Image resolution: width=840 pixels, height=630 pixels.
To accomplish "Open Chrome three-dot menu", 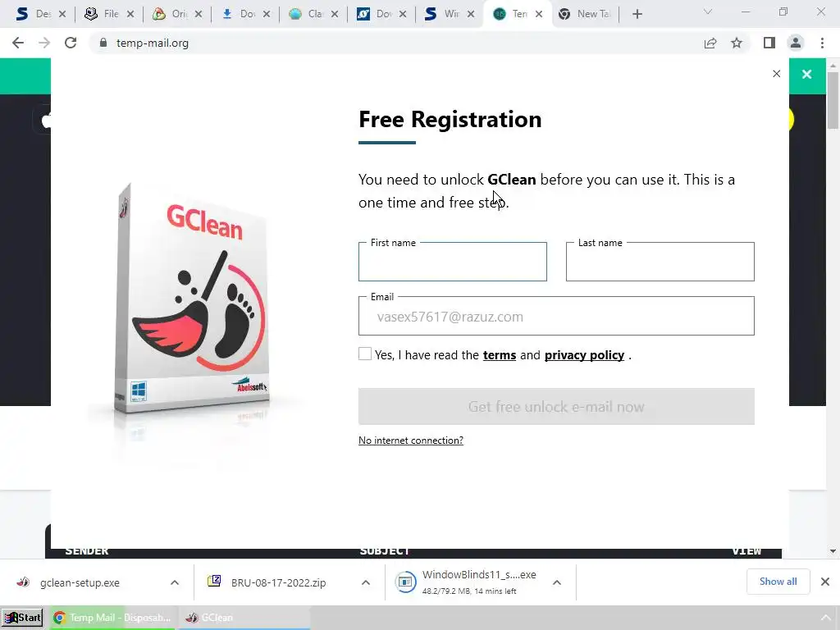I will [822, 43].
